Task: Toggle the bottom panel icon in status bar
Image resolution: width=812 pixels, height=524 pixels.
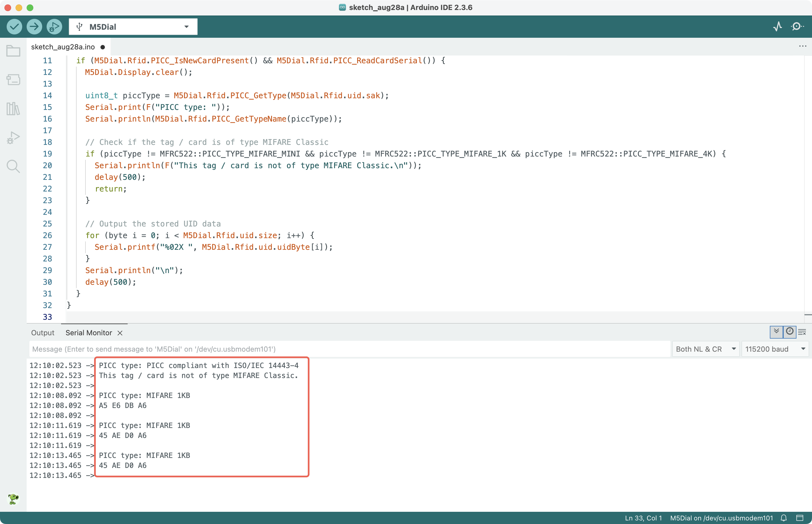Action: 800,518
